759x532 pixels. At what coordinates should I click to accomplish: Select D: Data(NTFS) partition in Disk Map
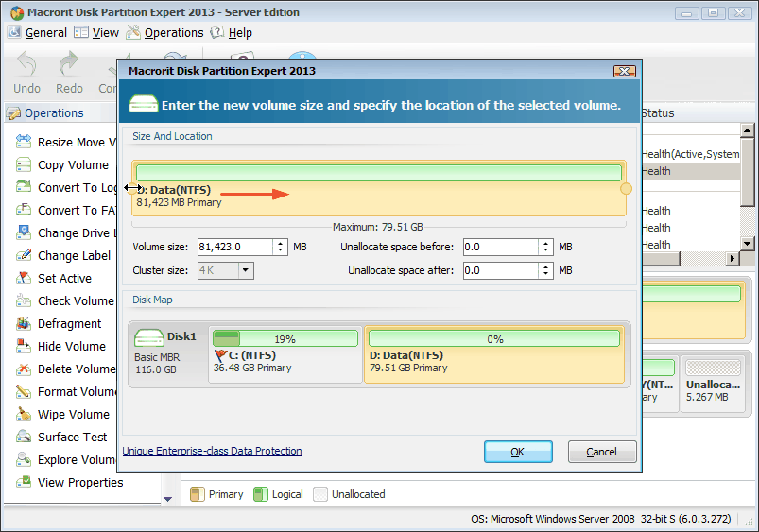tap(494, 353)
